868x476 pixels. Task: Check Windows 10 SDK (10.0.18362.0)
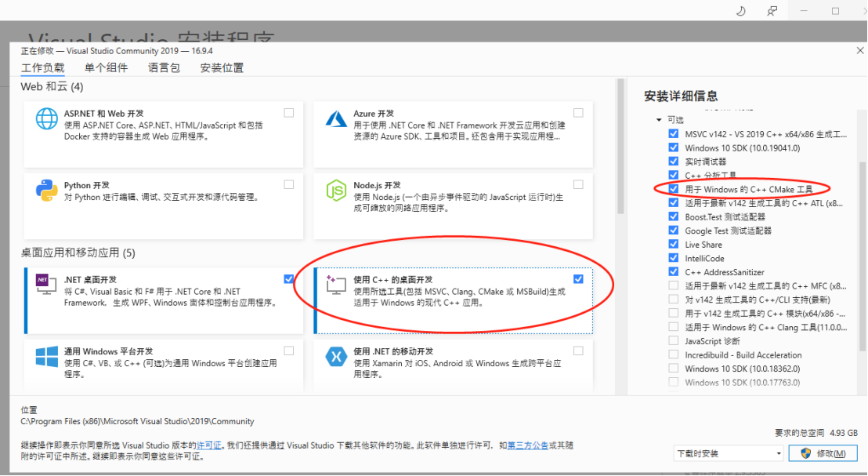tap(673, 369)
